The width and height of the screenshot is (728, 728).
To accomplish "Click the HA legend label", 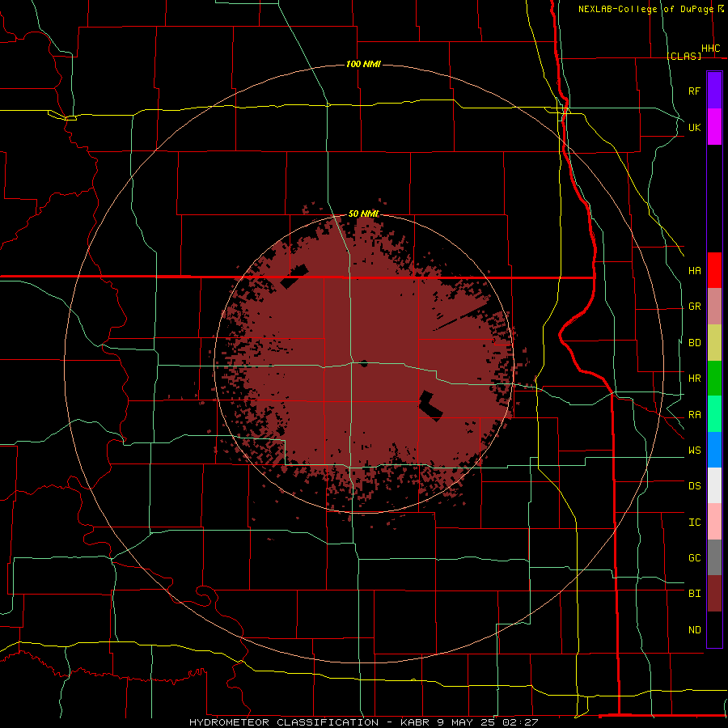I will [x=694, y=271].
